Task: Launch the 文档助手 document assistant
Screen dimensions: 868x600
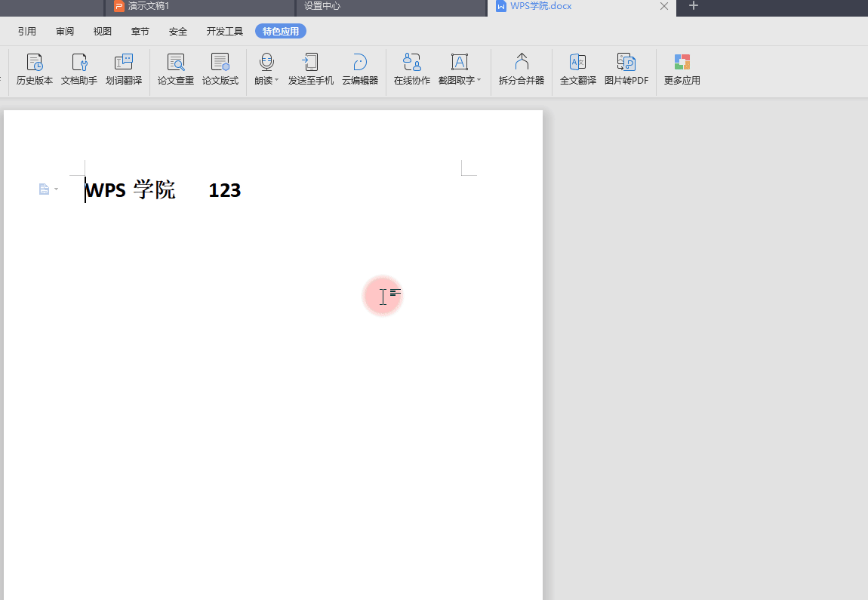Action: tap(79, 69)
